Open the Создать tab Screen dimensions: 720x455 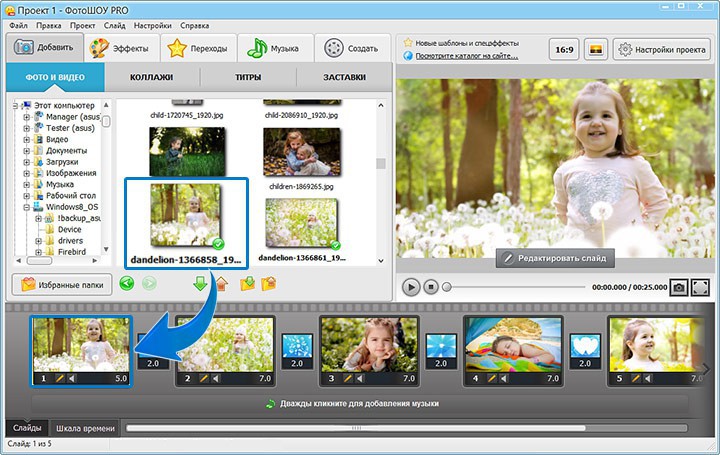pos(352,48)
